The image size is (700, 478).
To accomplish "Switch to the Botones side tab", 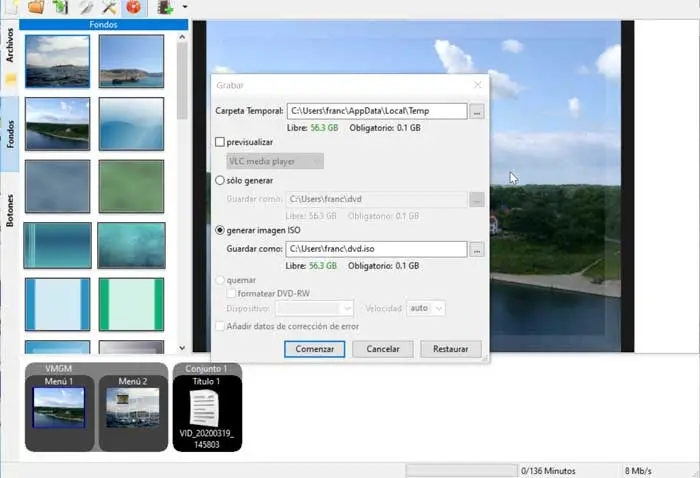I will pos(10,211).
